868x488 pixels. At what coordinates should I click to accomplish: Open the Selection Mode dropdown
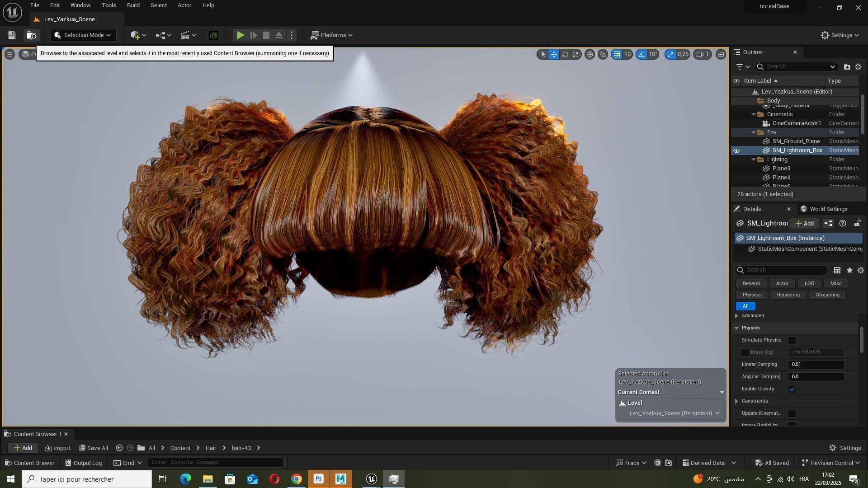click(x=83, y=35)
